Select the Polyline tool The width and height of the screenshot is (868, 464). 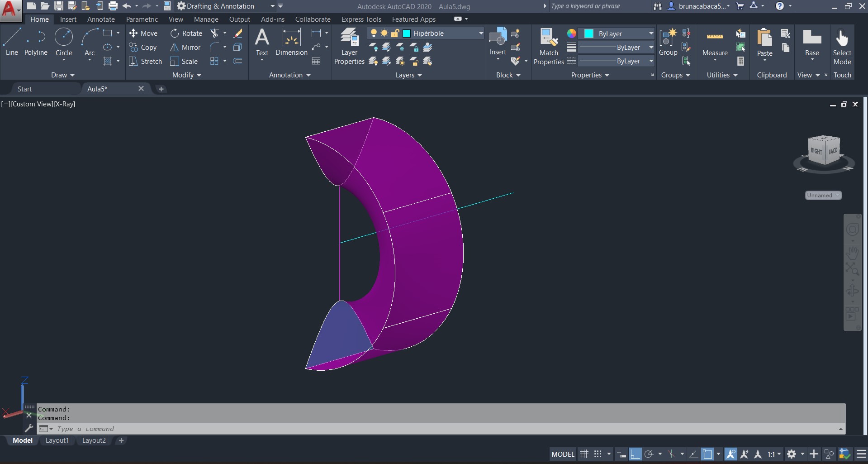click(36, 42)
